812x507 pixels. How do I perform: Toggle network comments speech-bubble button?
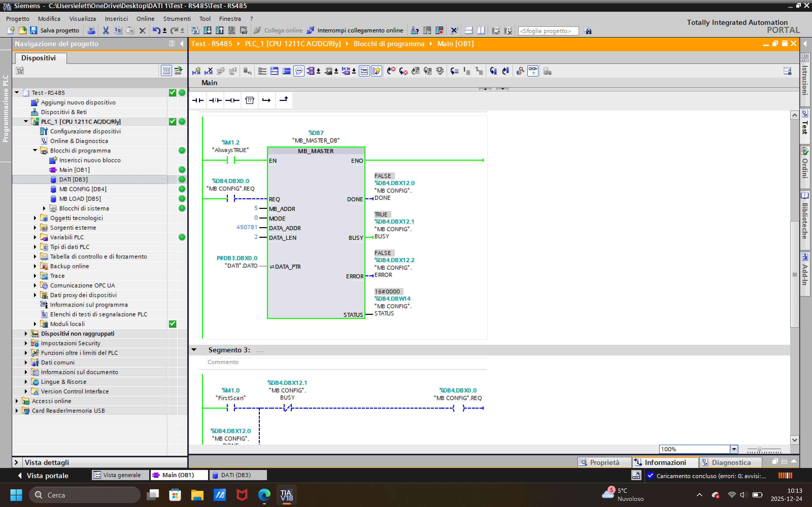298,71
